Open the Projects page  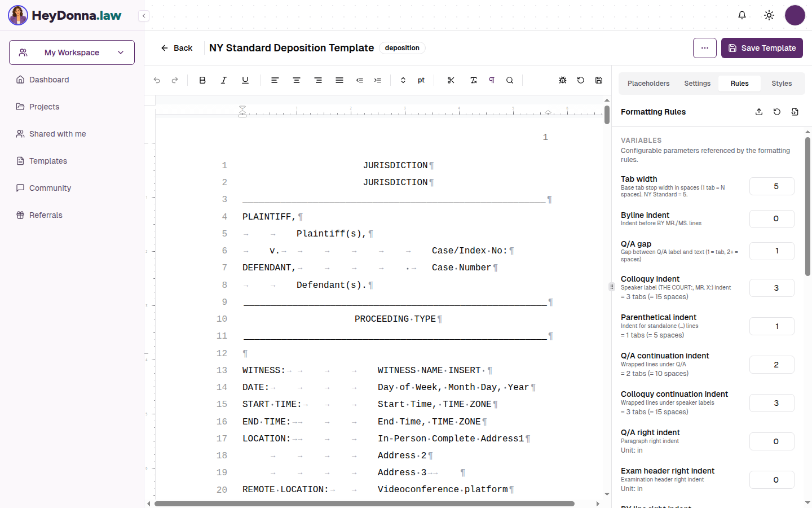pyautogui.click(x=72, y=107)
